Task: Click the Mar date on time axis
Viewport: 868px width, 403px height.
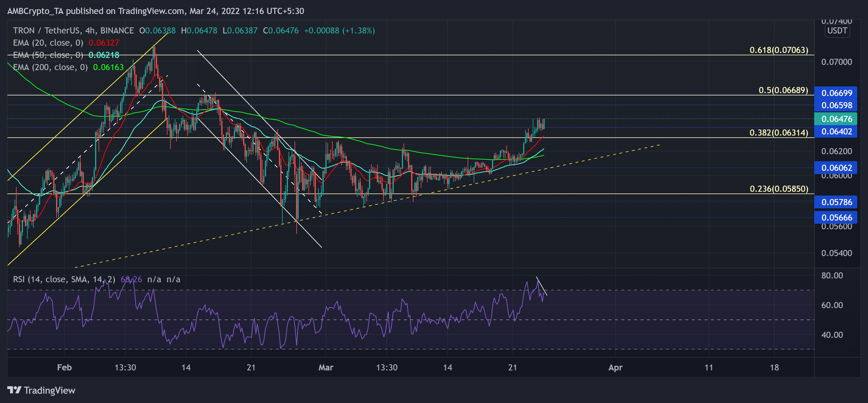Action: click(326, 367)
